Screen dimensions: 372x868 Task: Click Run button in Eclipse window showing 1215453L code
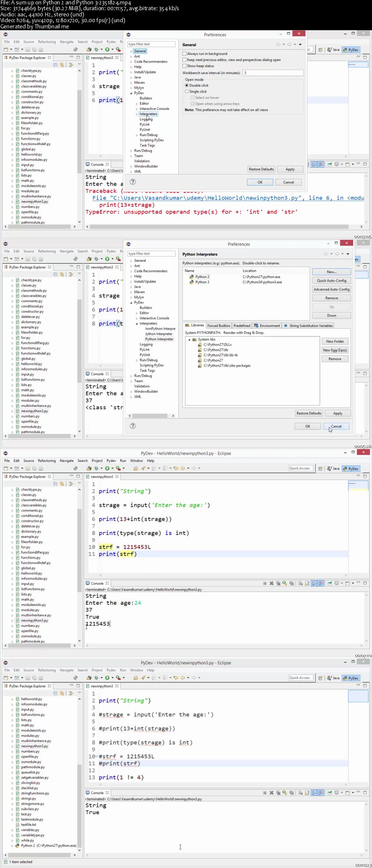tap(107, 468)
